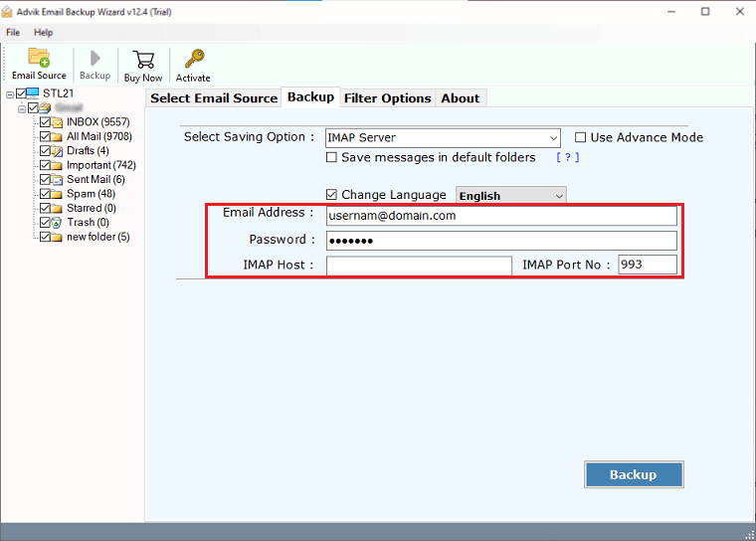Viewport: 756px width, 541px height.
Task: Uncheck the Change Language checkbox
Action: tap(331, 195)
